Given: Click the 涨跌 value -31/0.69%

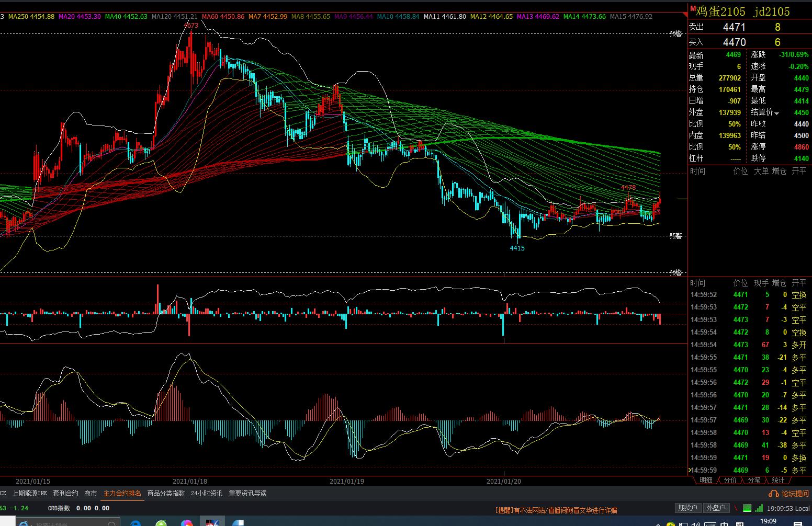Looking at the screenshot, I should [x=794, y=55].
